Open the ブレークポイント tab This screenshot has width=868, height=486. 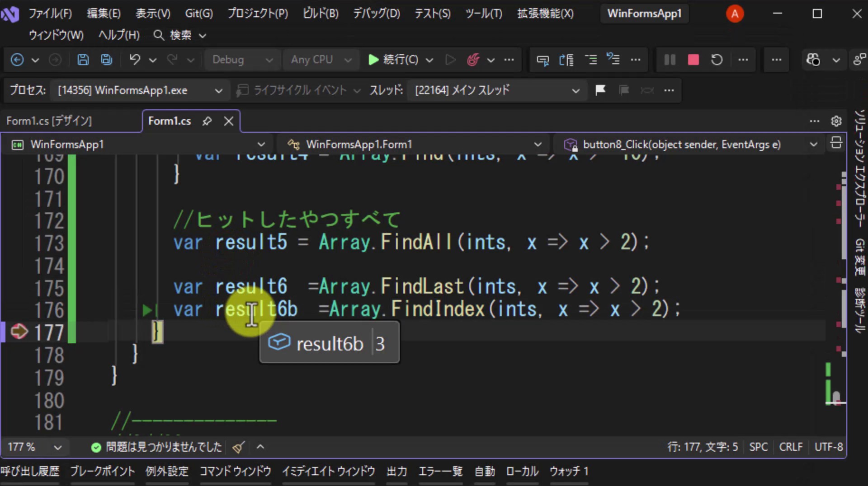[103, 472]
